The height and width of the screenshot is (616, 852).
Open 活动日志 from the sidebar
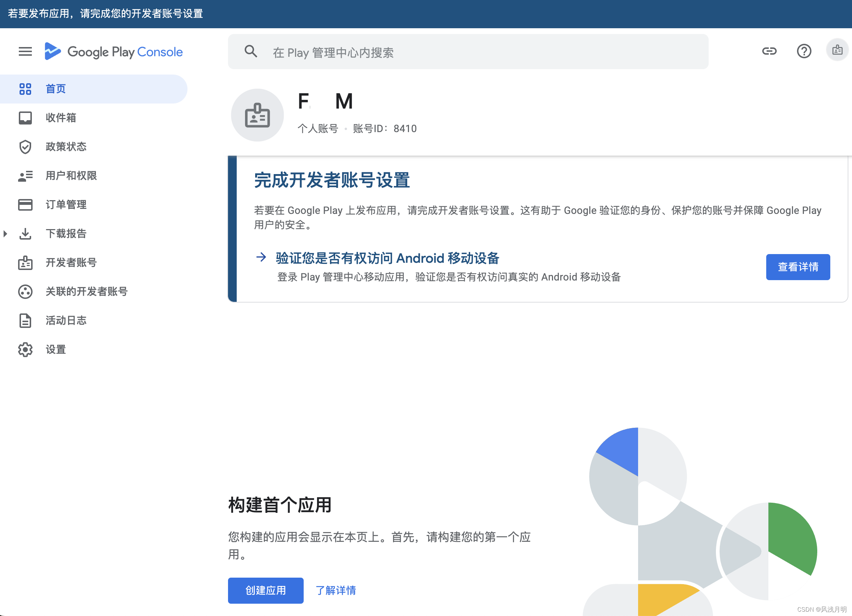click(x=66, y=320)
